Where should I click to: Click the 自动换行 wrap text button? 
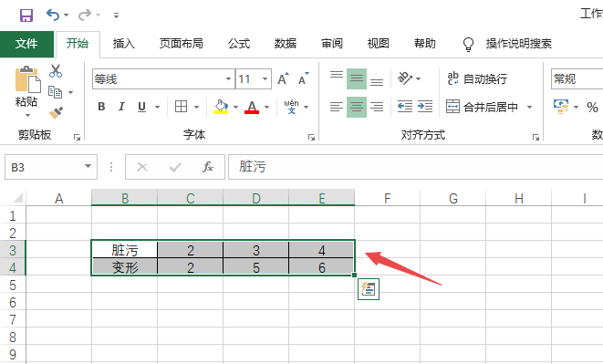pyautogui.click(x=477, y=78)
